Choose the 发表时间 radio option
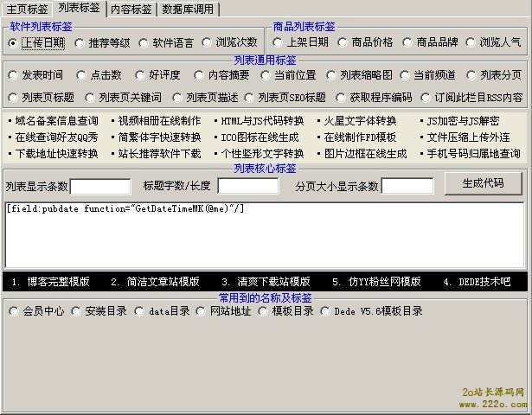This screenshot has width=532, height=415. [x=13, y=75]
